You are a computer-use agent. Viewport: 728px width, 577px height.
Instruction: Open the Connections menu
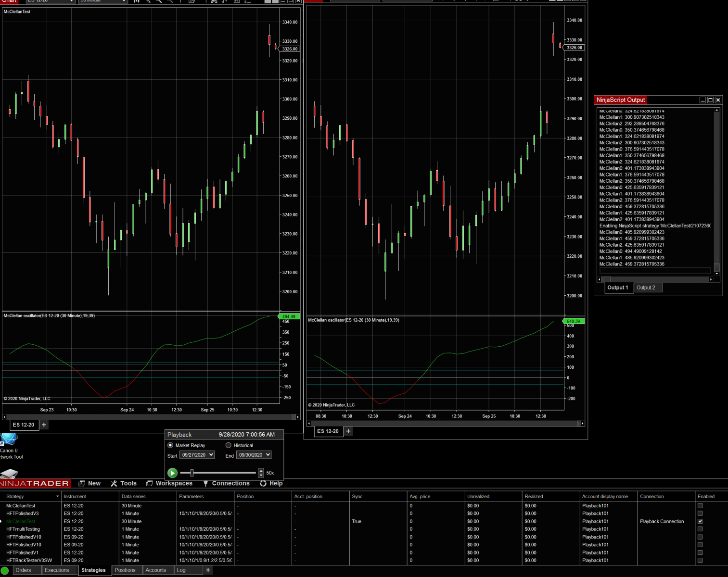pos(226,483)
